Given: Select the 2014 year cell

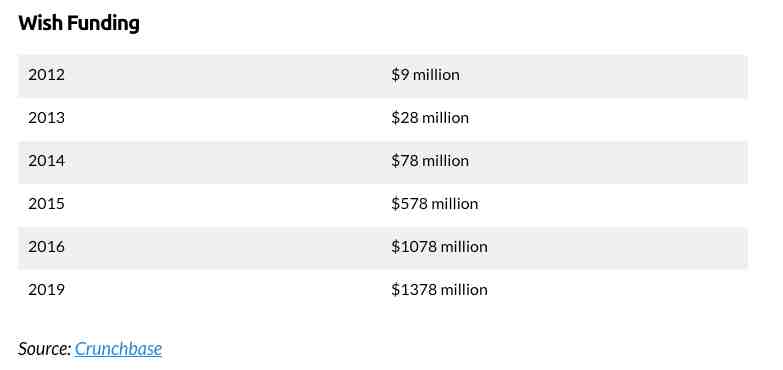Looking at the screenshot, I should [46, 161].
